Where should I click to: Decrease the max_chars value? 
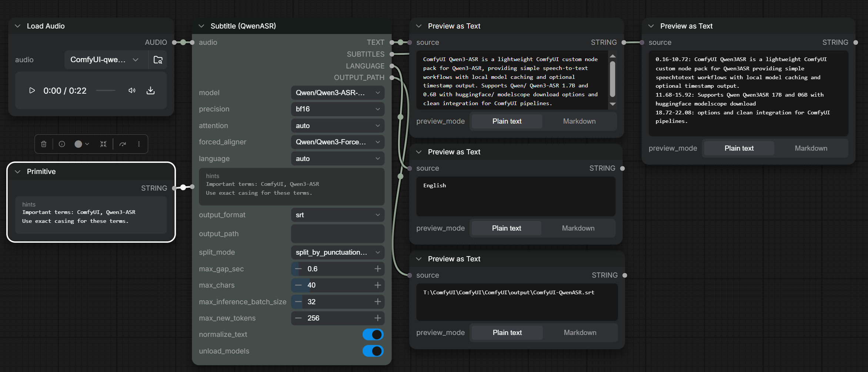(x=298, y=285)
